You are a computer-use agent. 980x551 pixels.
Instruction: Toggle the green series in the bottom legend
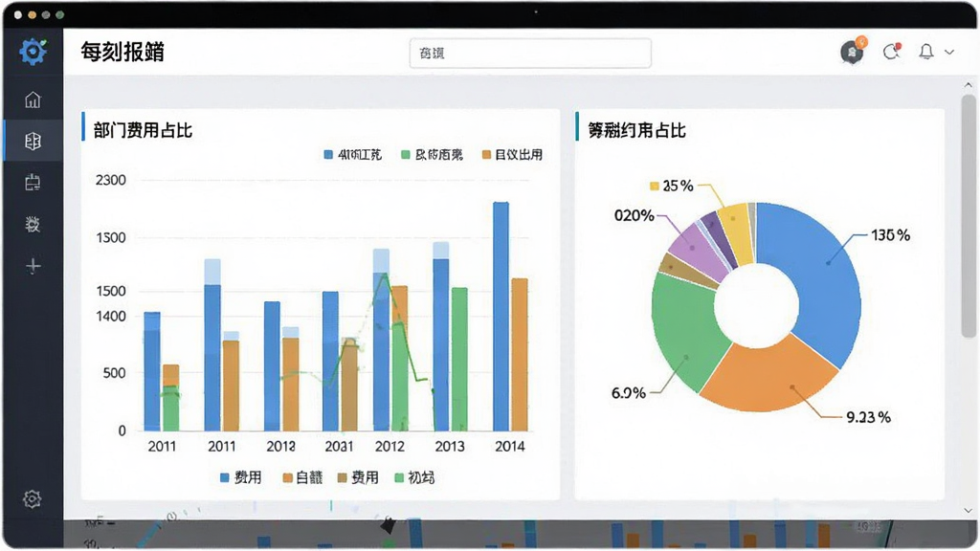[414, 478]
